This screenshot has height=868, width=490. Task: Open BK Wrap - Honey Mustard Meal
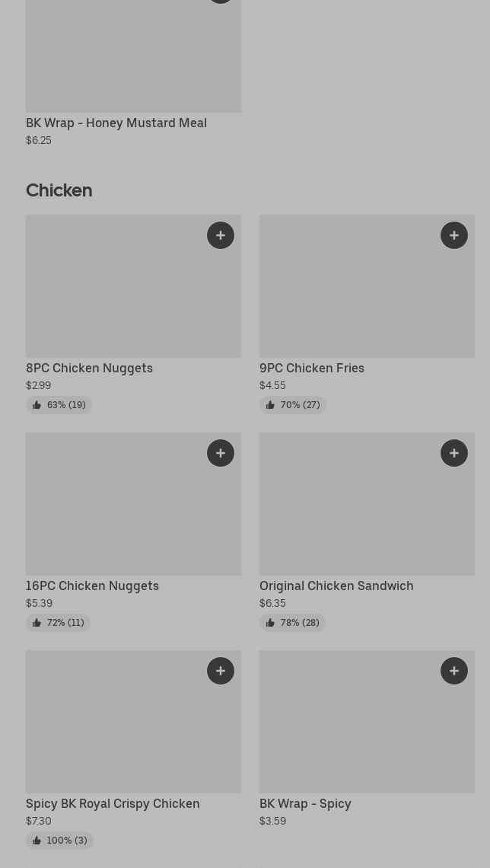(116, 123)
